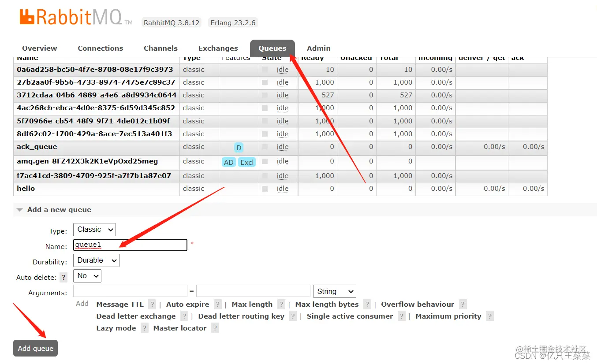Click the RabbitMQ logo
597x364 pixels.
[76, 17]
